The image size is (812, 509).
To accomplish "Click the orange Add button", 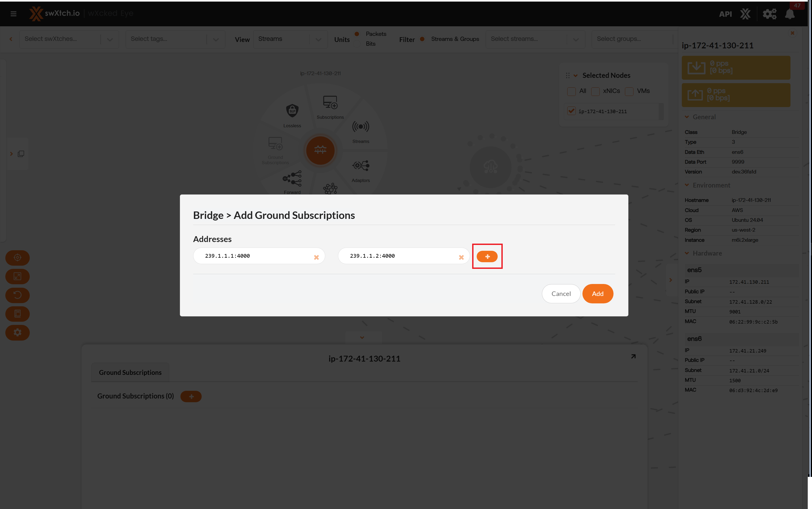I will point(597,294).
